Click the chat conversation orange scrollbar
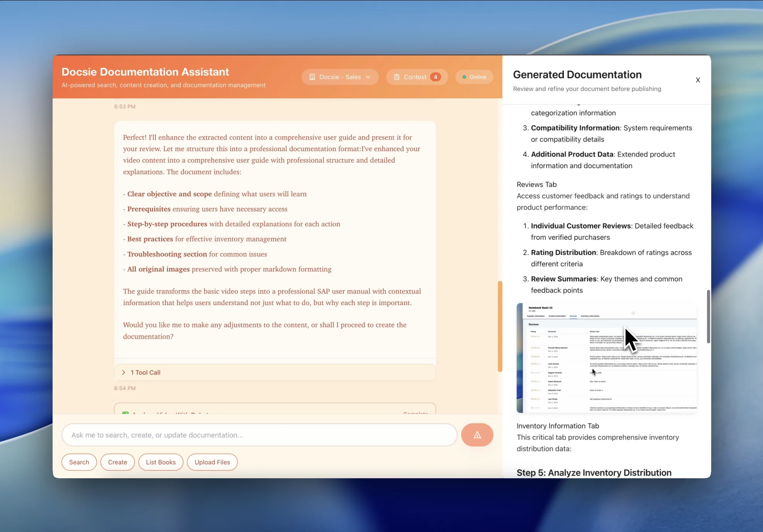The image size is (763, 532). coord(500,326)
